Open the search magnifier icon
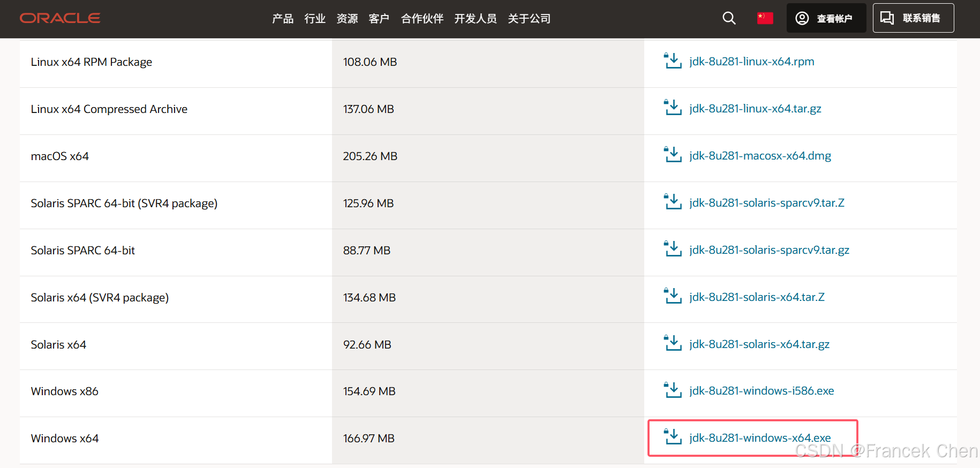The image size is (980, 468). [729, 18]
